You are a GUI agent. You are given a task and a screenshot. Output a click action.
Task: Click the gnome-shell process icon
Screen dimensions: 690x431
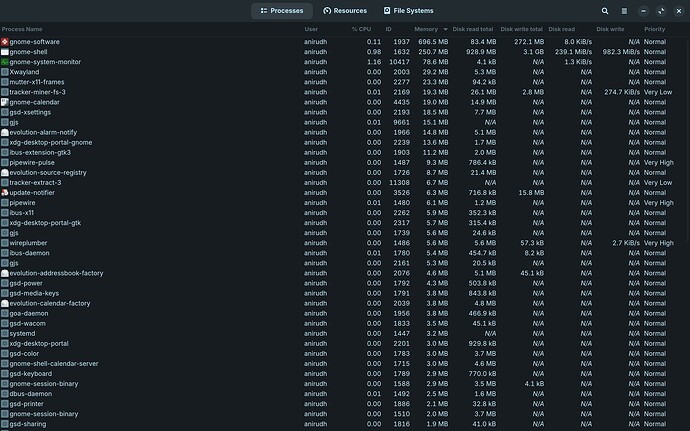click(x=5, y=52)
